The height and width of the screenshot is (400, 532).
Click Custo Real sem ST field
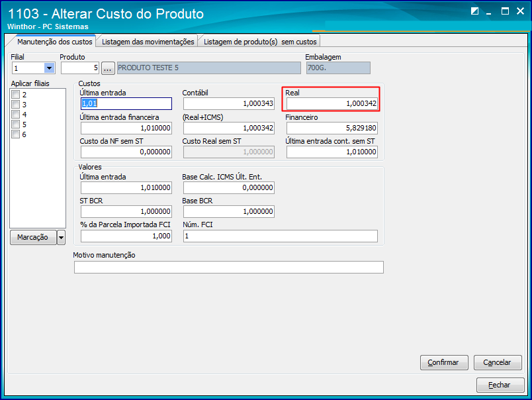tap(229, 152)
